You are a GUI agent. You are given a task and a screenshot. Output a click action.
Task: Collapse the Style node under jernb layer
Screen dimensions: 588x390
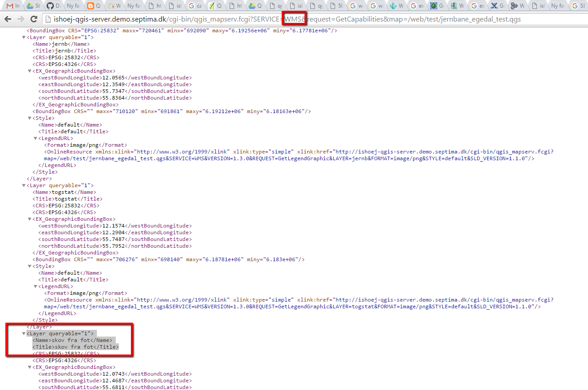click(29, 118)
